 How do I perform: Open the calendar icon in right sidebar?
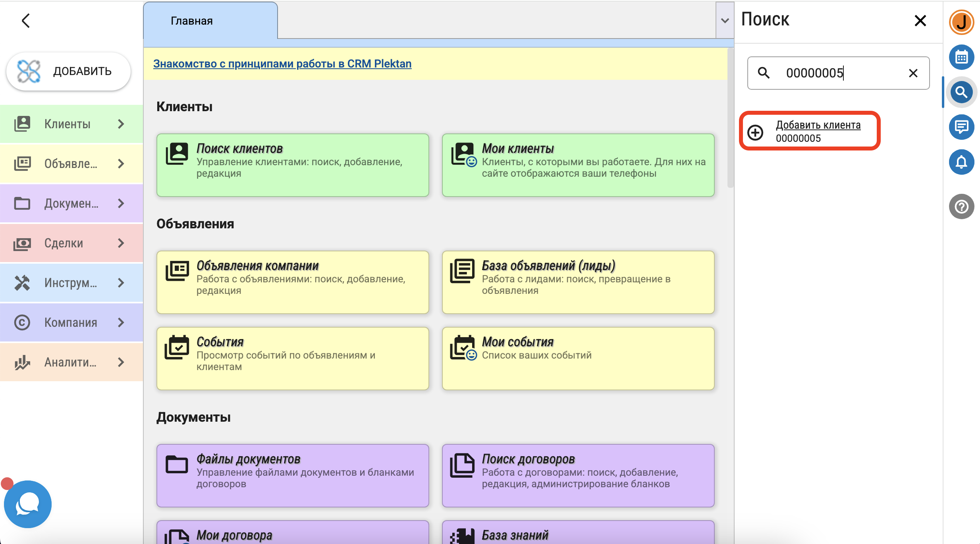(x=961, y=58)
